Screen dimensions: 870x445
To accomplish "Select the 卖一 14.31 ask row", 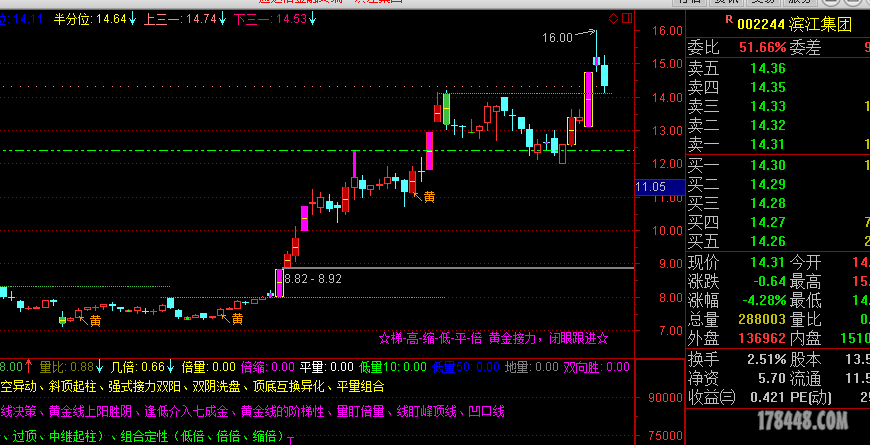I will click(x=777, y=144).
